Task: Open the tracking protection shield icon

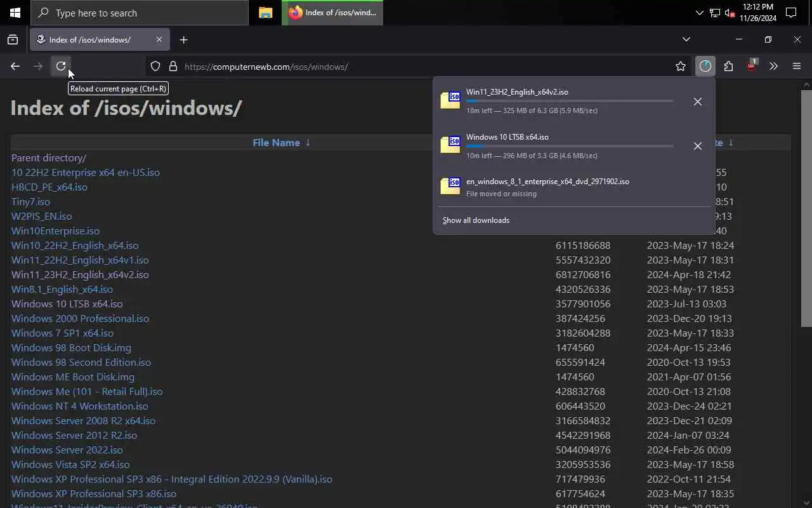Action: coord(155,66)
